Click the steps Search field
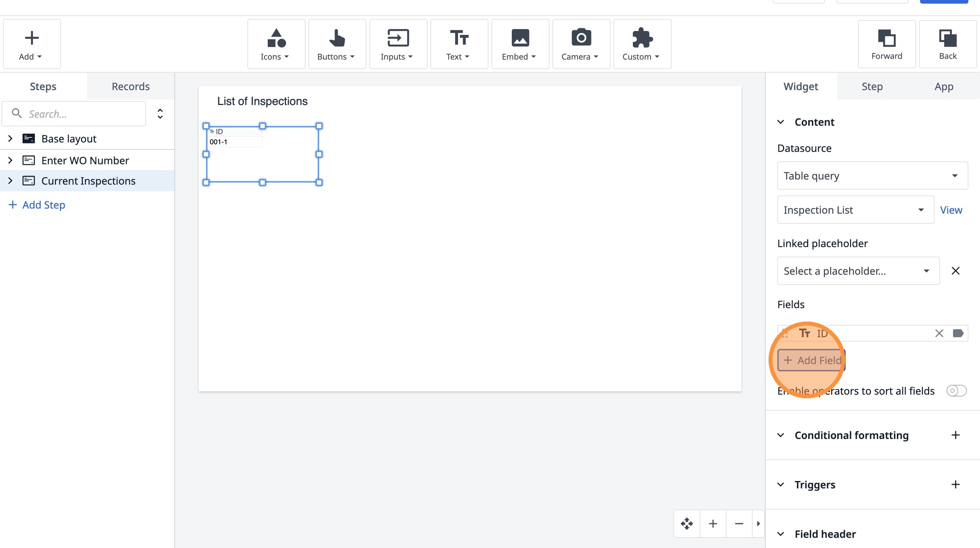The height and width of the screenshot is (548, 980). 80,114
